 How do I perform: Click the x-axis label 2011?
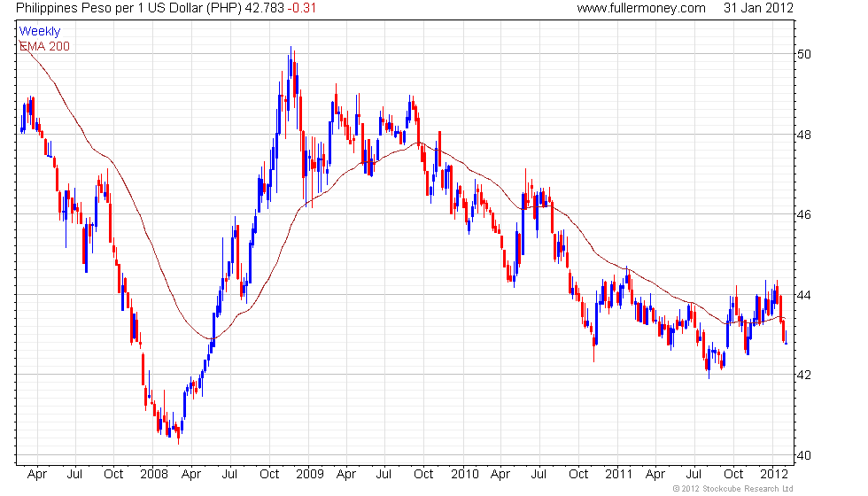[618, 475]
